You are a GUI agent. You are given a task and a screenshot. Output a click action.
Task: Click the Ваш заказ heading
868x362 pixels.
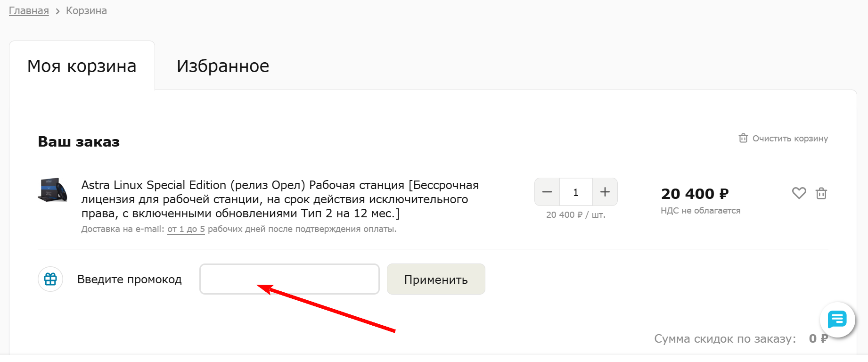79,142
